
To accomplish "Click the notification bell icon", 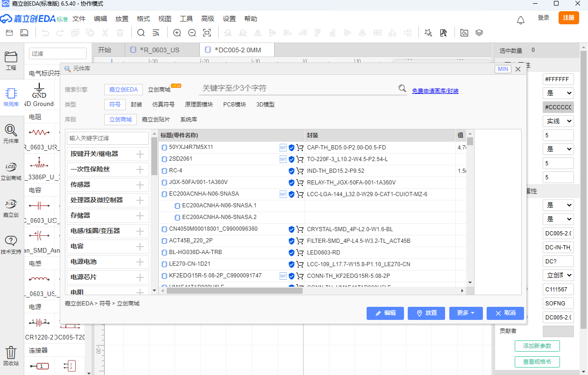I will (x=520, y=20).
